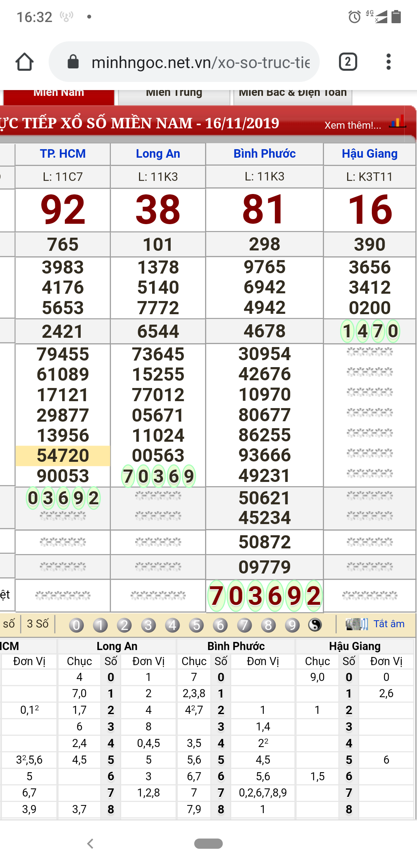Select digit filter circle 7

point(244,625)
